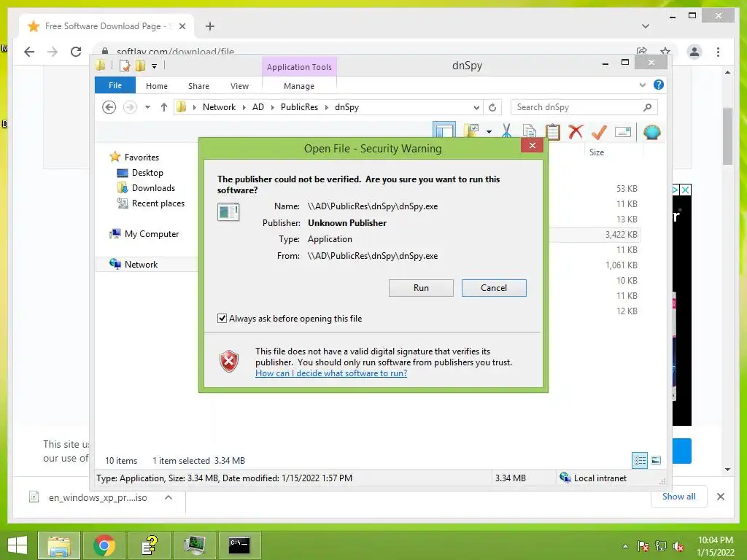Click the Network breadcrumb segment
Screen dimensions: 747x560
click(219, 107)
